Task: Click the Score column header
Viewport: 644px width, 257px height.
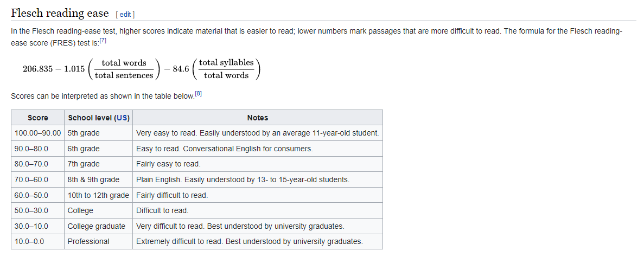Action: tap(38, 118)
